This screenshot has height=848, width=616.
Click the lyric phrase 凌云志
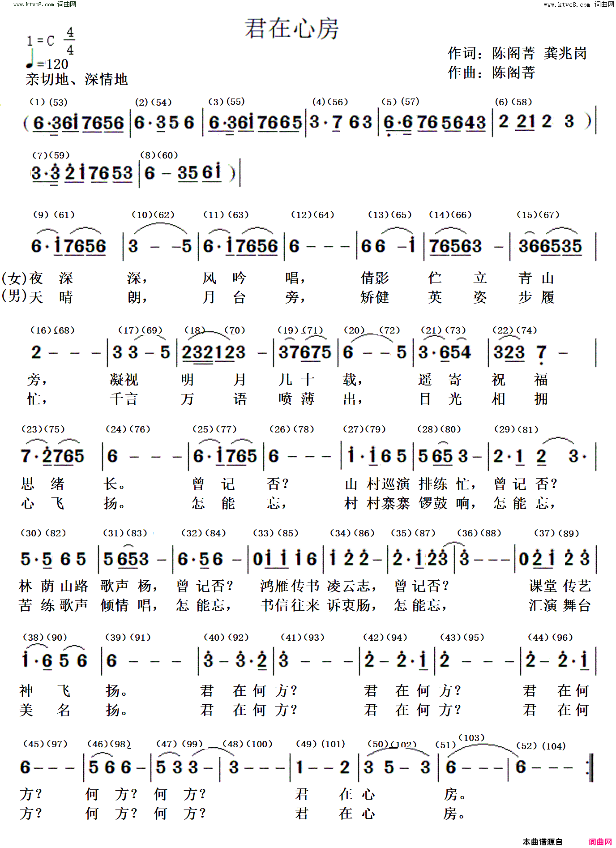349,586
